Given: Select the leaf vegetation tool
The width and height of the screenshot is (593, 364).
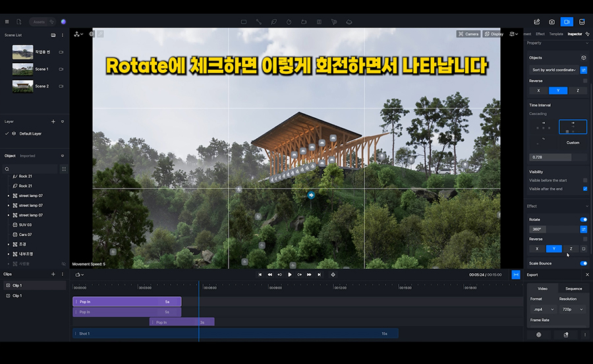Looking at the screenshot, I should (x=274, y=22).
